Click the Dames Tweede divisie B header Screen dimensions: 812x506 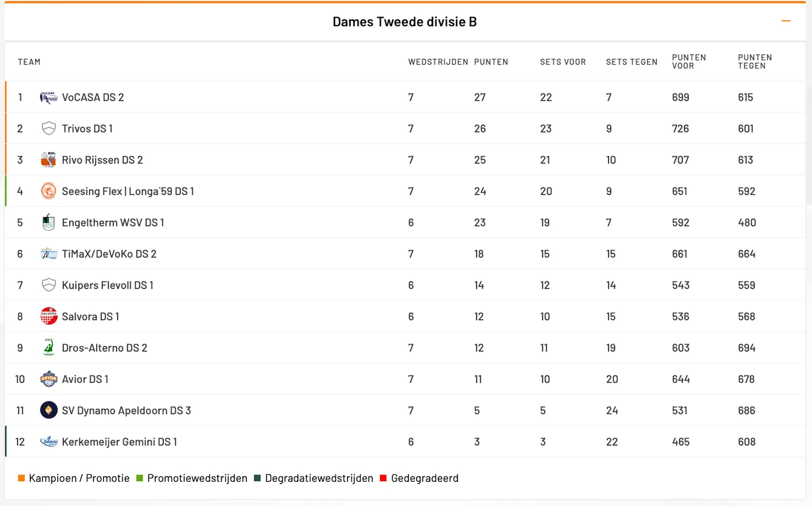tap(405, 22)
